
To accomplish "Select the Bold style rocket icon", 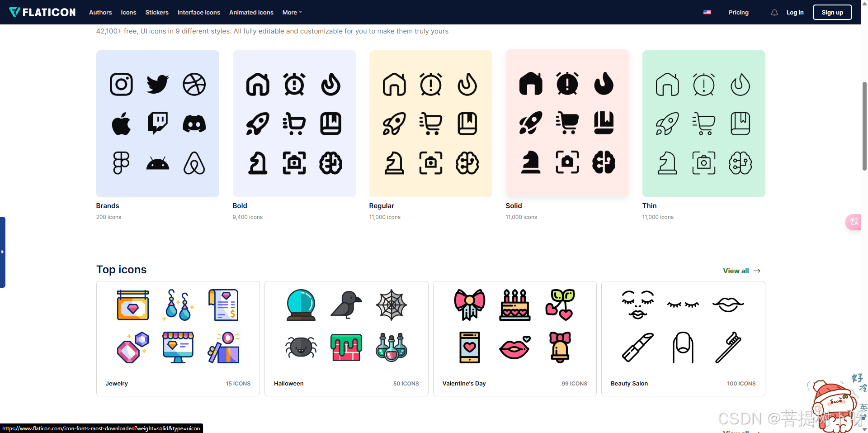I will (258, 124).
